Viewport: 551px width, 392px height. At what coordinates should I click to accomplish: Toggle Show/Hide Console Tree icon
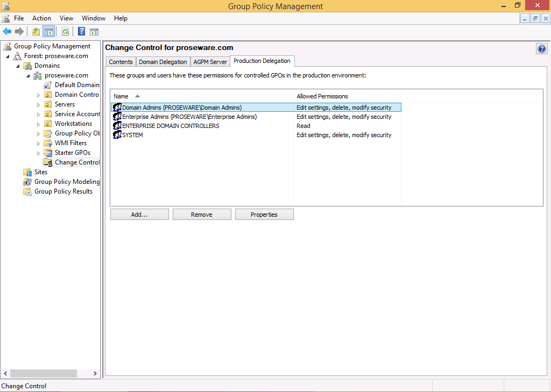(49, 32)
